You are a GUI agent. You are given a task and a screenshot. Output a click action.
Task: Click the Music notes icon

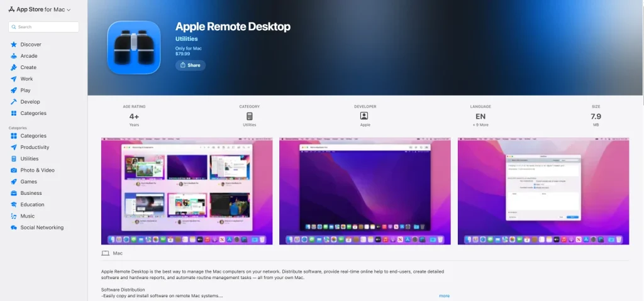pos(14,216)
